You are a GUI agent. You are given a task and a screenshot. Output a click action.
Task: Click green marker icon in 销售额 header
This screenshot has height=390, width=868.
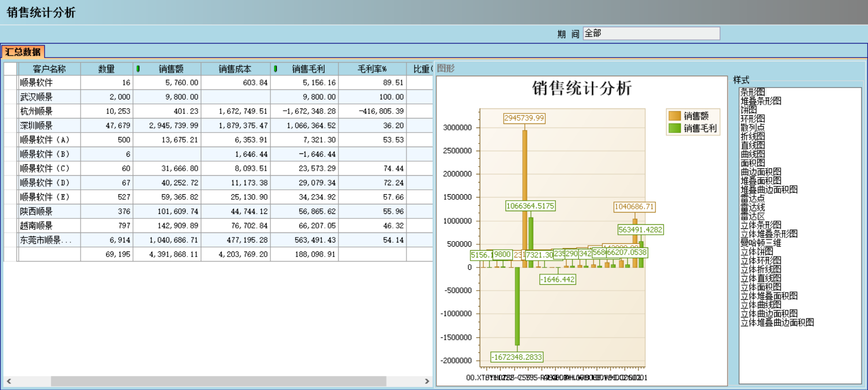(138, 69)
